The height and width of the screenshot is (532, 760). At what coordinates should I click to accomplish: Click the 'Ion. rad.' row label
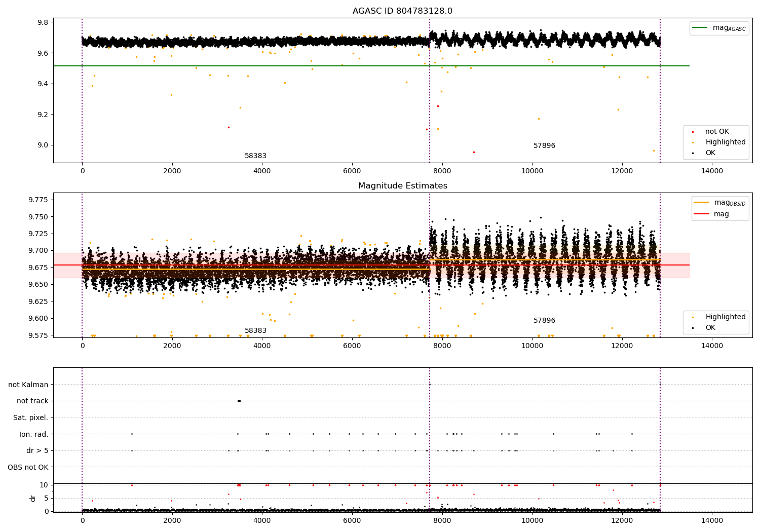point(34,434)
